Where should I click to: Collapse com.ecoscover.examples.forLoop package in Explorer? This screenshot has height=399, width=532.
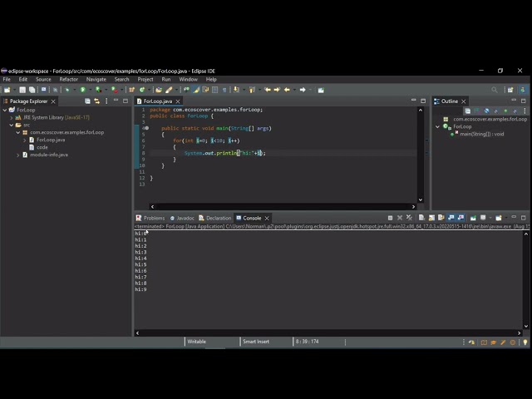pos(18,132)
